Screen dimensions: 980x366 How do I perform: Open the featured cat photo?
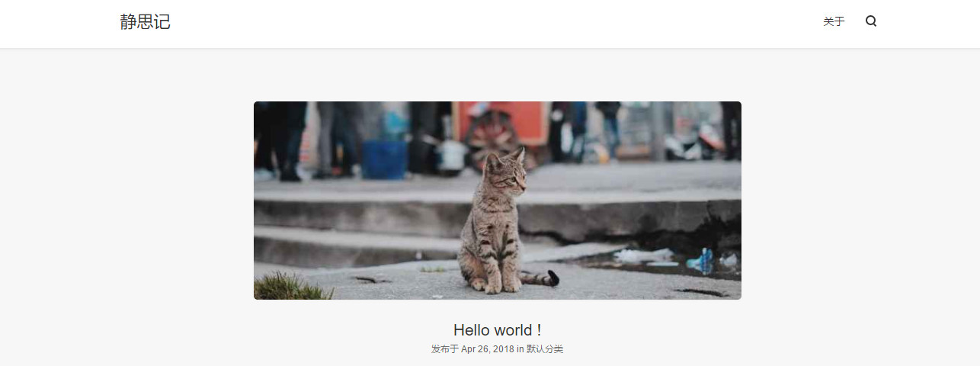(498, 201)
